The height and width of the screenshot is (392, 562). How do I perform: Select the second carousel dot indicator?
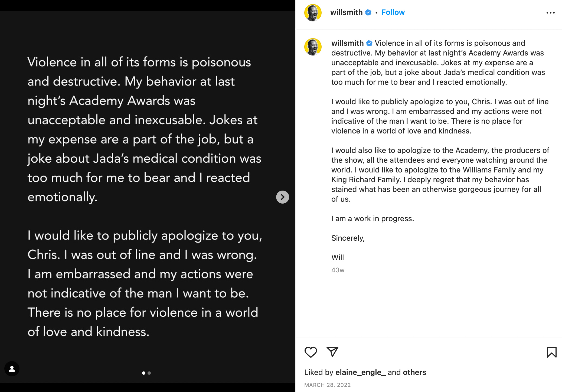149,373
